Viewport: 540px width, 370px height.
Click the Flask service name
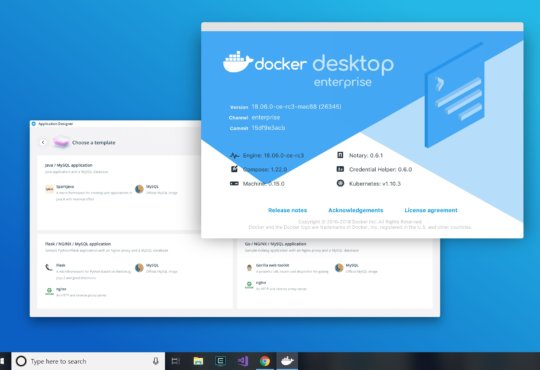61,265
